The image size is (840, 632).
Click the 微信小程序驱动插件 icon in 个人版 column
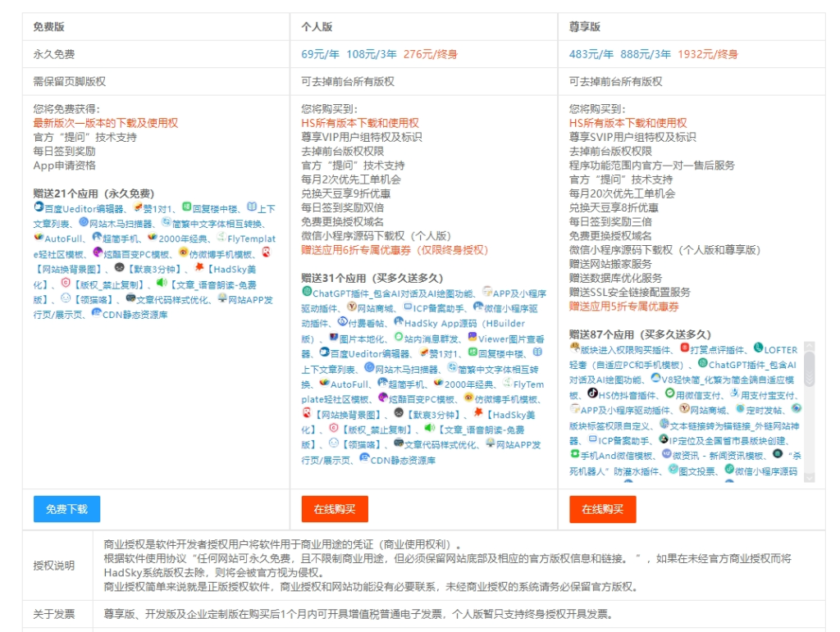[478, 307]
